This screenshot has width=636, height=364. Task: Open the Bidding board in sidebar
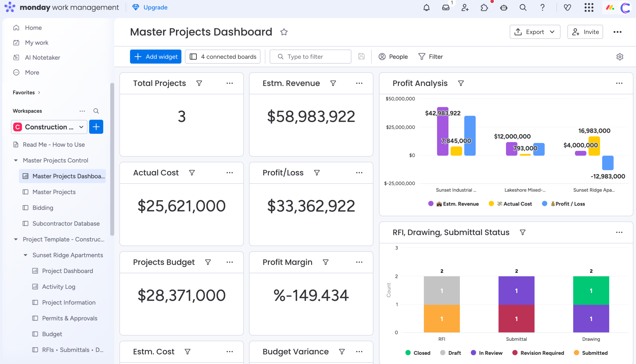click(43, 208)
